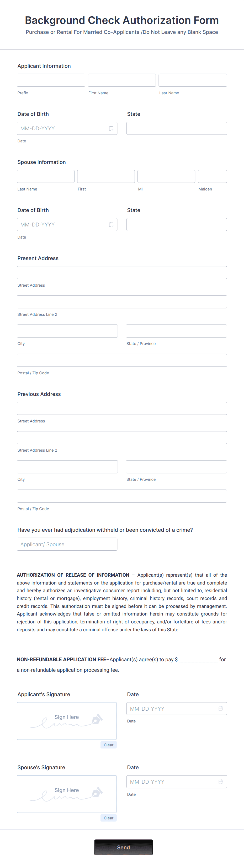The height and width of the screenshot is (868, 244).
Task: Open the applicant Date of Birth calendar picker
Action: pyautogui.click(x=112, y=128)
